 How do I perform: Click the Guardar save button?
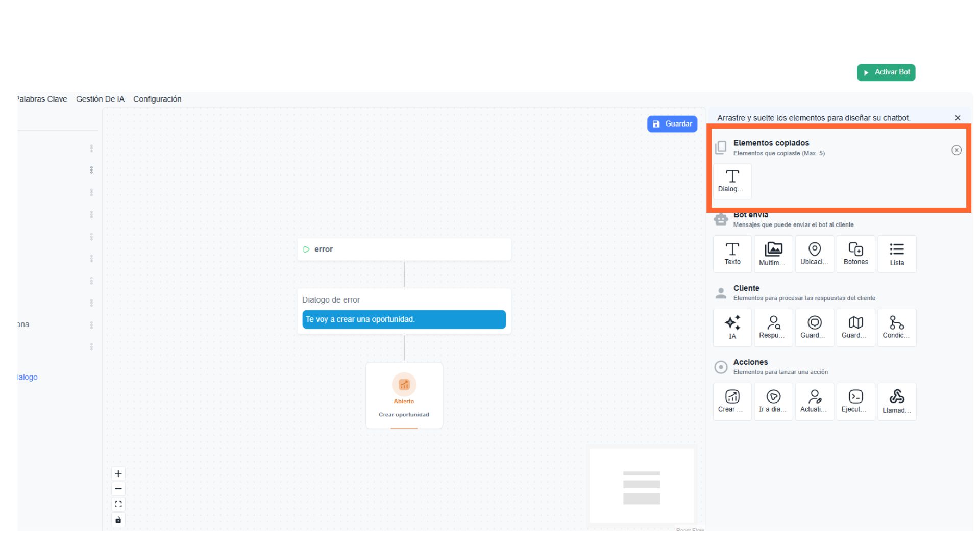click(x=672, y=124)
